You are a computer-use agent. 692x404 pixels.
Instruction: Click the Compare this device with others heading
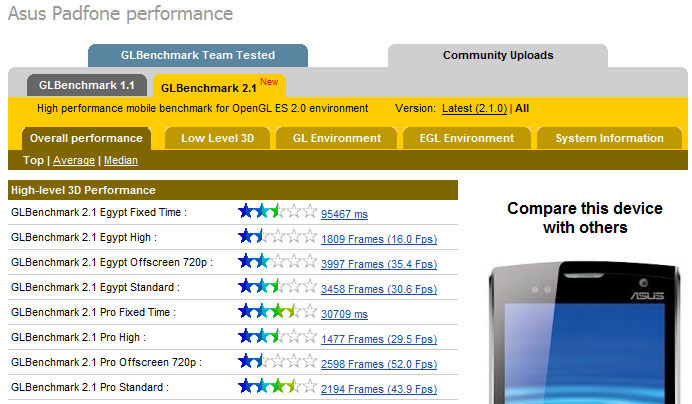(585, 218)
